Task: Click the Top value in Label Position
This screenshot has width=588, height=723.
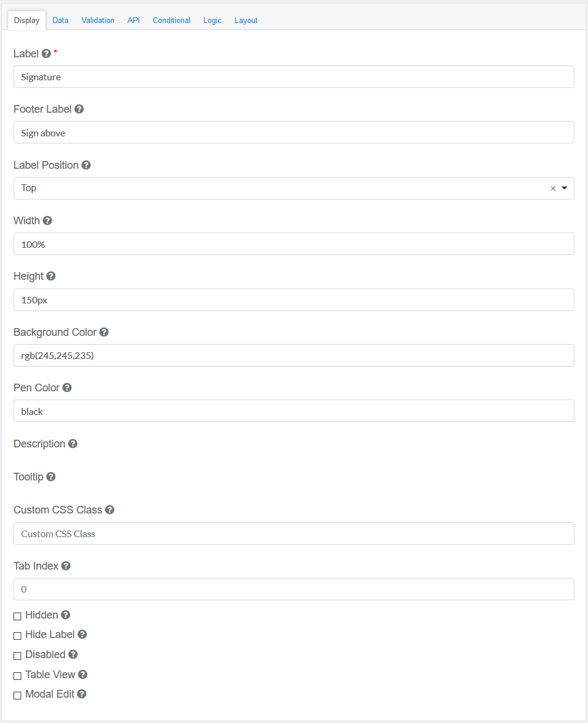Action: click(29, 188)
